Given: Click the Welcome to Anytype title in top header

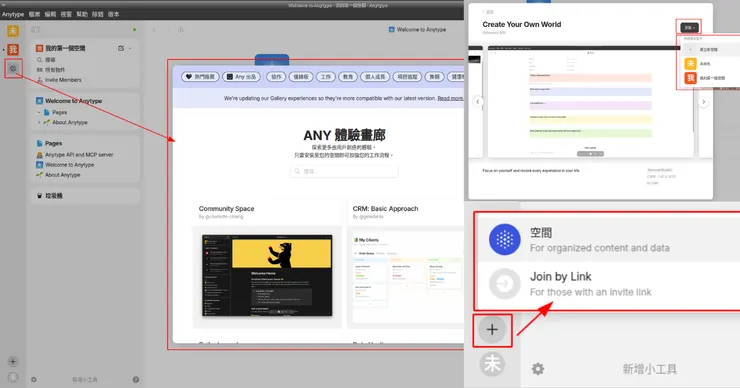Looking at the screenshot, I should [417, 29].
